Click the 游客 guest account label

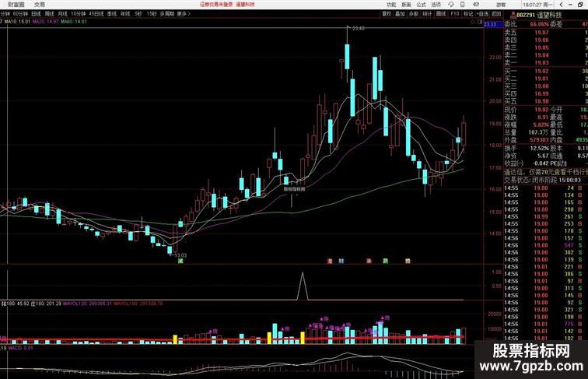pos(501,5)
